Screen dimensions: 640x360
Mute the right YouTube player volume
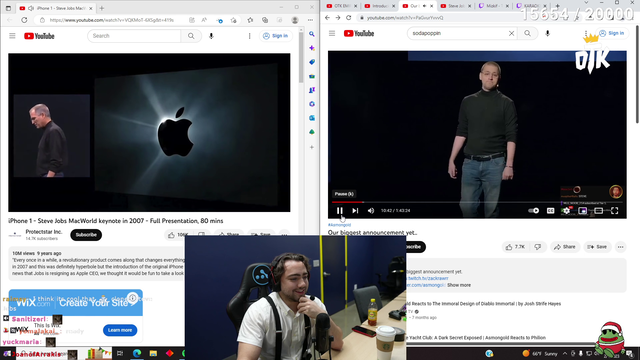coord(371,211)
